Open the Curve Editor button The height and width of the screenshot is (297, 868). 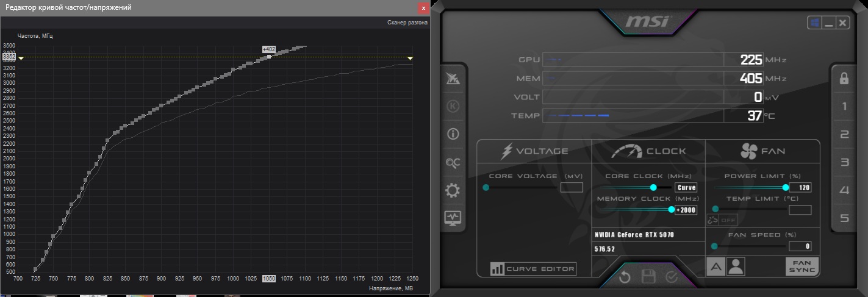tap(533, 268)
